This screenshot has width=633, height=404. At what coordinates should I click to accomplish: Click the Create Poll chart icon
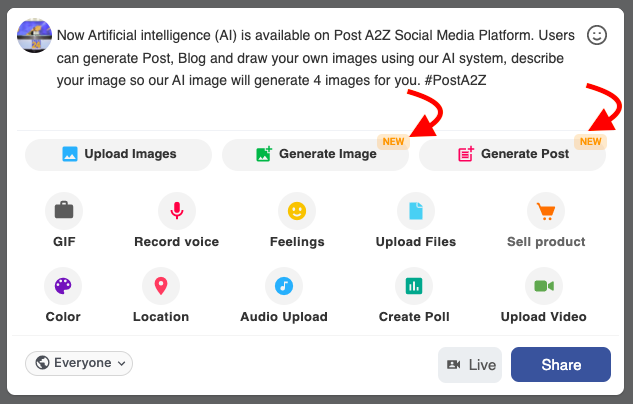413,286
